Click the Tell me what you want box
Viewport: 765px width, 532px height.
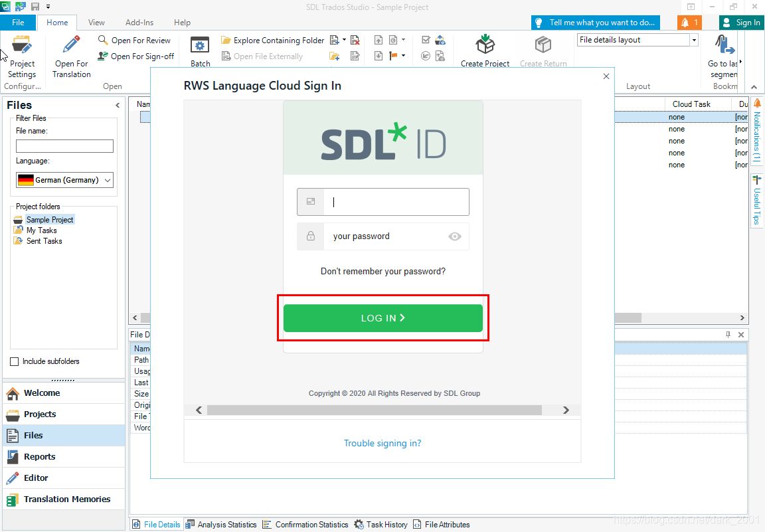(x=595, y=23)
